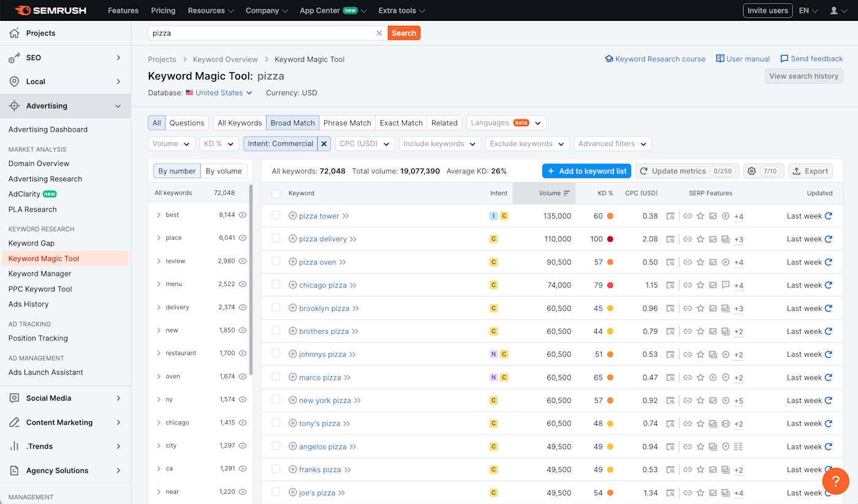858x504 pixels.
Task: Click the orange Search button
Action: tap(404, 33)
